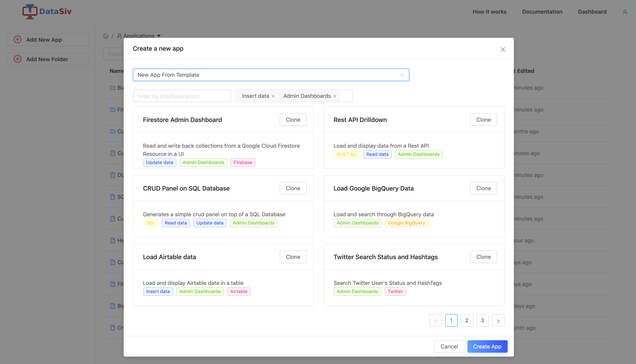636x364 pixels.
Task: Click the plus icon for Add New Folder
Action: 18,59
